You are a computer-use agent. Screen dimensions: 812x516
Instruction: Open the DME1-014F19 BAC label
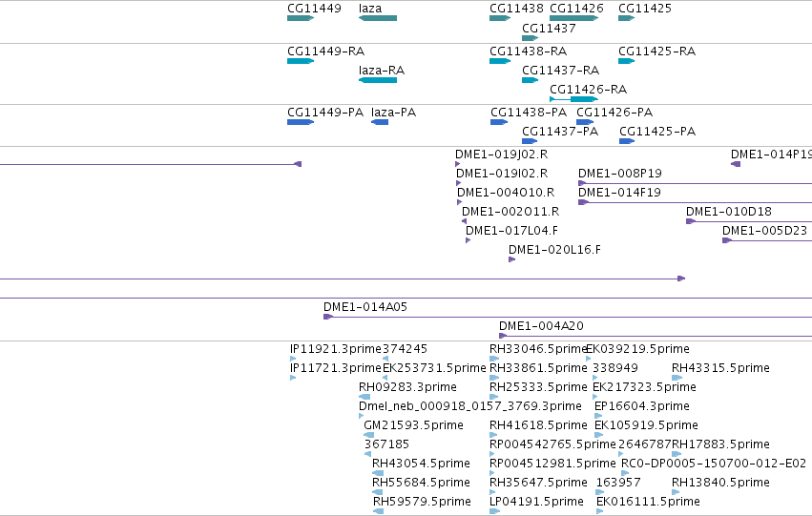click(x=619, y=193)
